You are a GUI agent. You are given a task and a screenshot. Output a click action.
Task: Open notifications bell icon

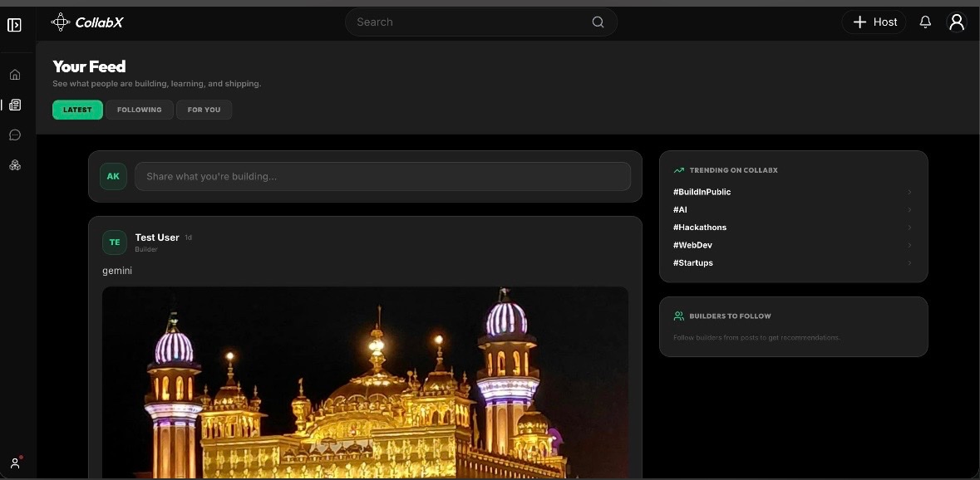pos(926,22)
